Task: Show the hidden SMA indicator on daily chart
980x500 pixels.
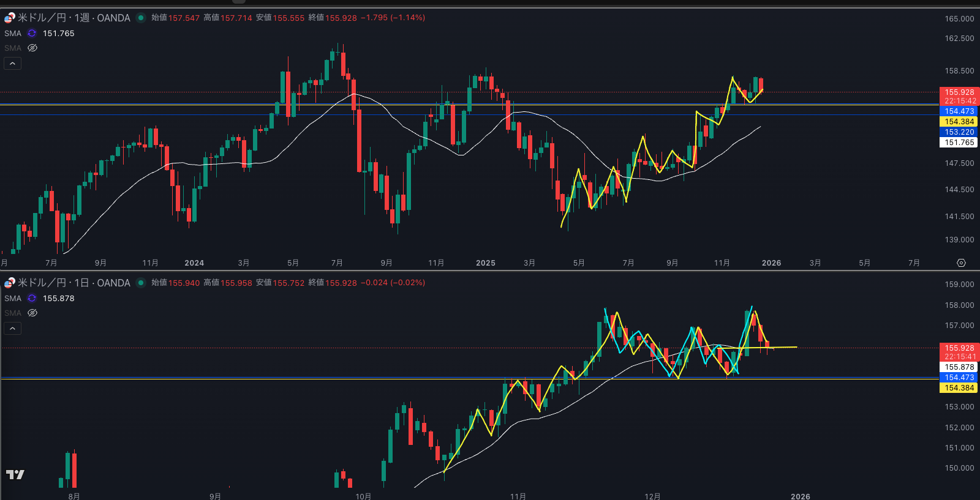Action: (32, 313)
